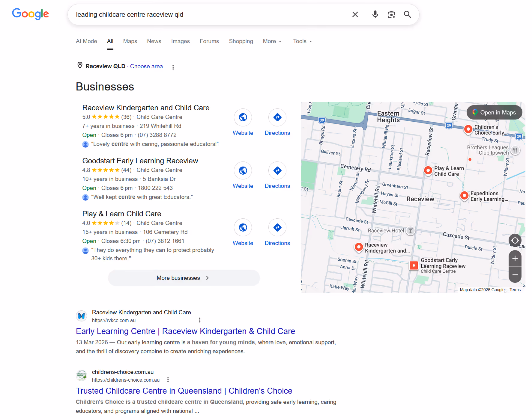Image resolution: width=532 pixels, height=420 pixels.
Task: Click Goodstart Early Learning map marker
Action: click(414, 265)
